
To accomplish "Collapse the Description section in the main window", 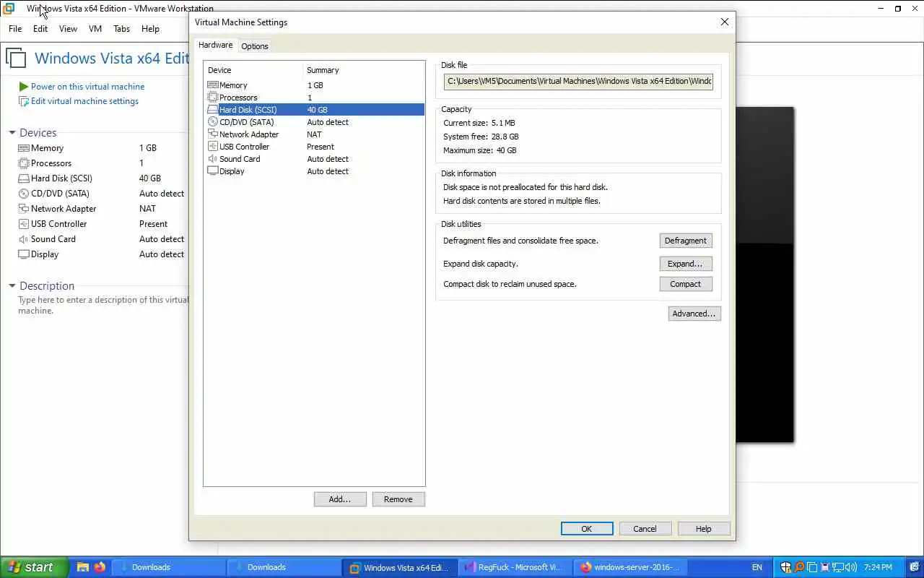I will point(12,286).
